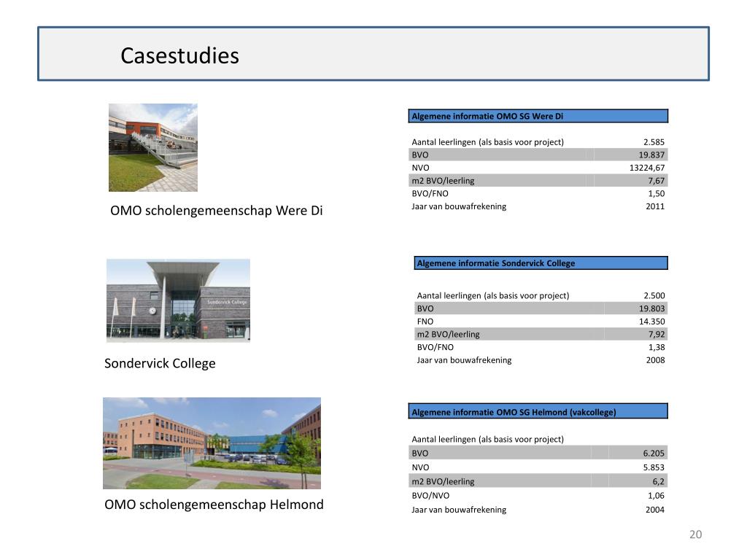The height and width of the screenshot is (560, 747).
Task: Click the year 2011
Action: pos(655,206)
